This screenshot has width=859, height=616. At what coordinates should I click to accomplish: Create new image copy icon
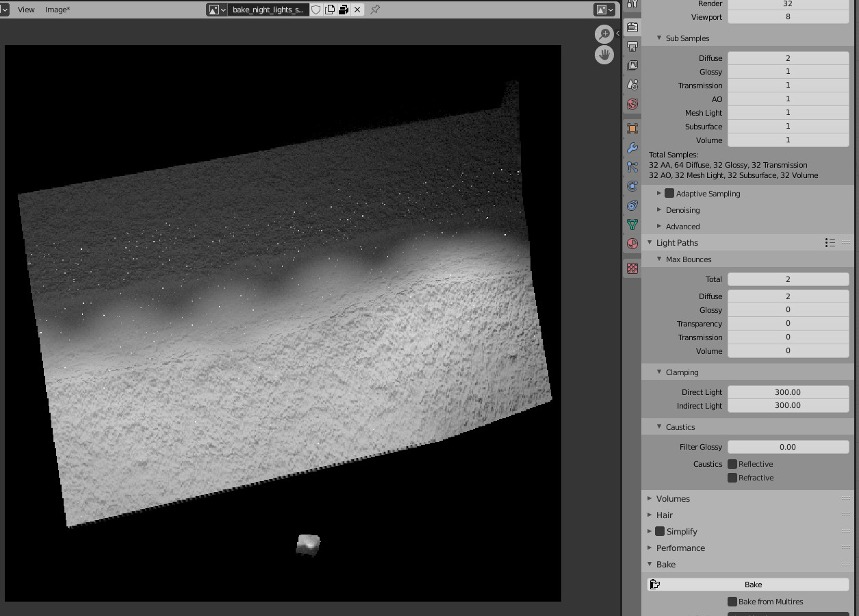click(330, 10)
